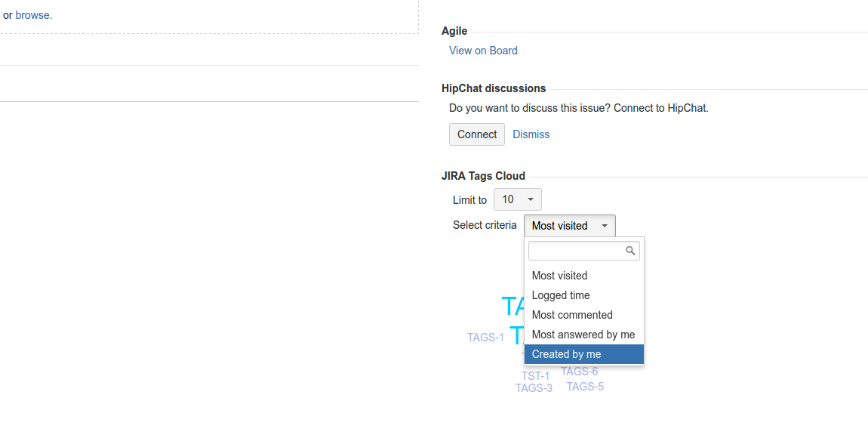
Task: Collapse the Select criteria dropdown
Action: coord(570,226)
